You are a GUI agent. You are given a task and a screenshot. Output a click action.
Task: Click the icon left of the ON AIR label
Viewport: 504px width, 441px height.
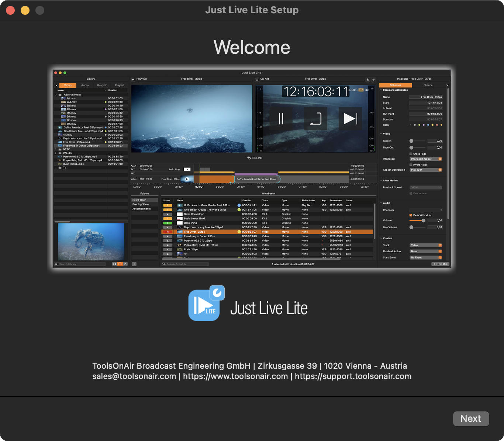257,79
